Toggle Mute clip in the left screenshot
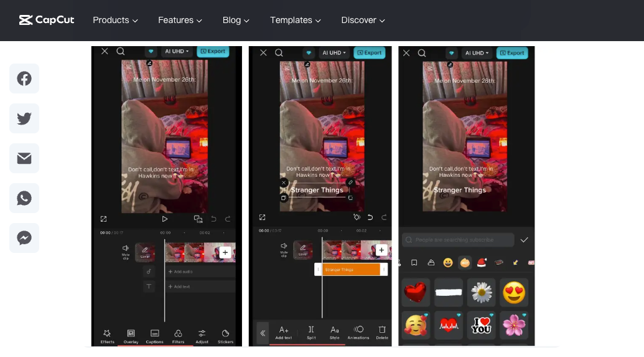 point(126,252)
